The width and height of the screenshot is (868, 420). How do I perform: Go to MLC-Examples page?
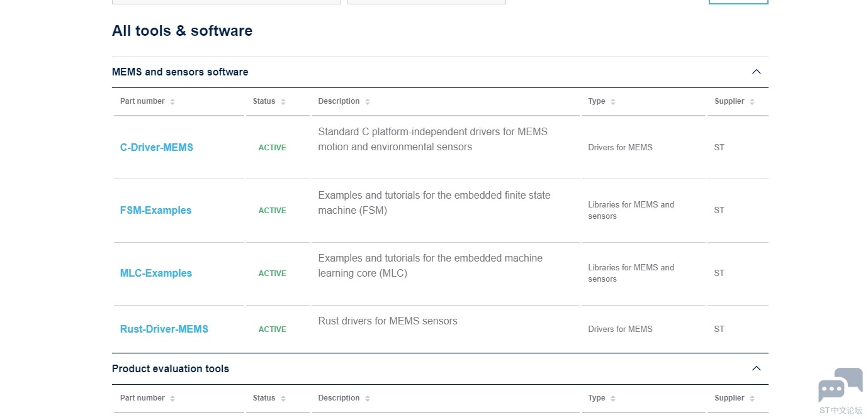[156, 273]
